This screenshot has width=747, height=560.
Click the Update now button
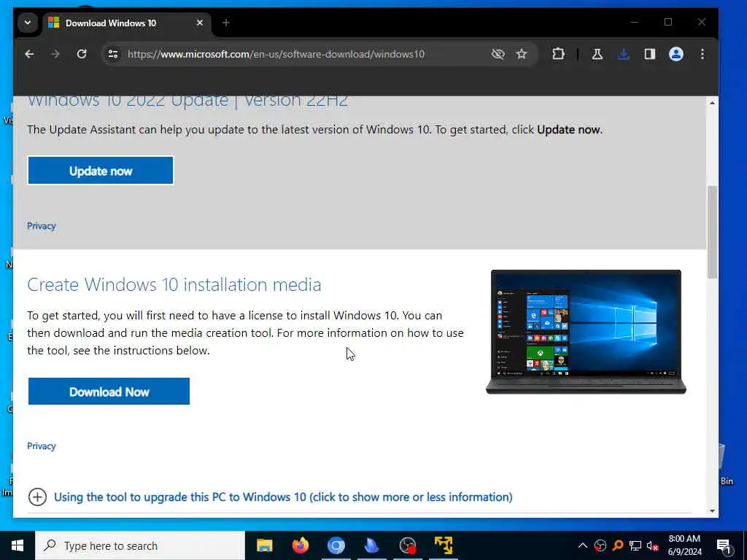(101, 171)
